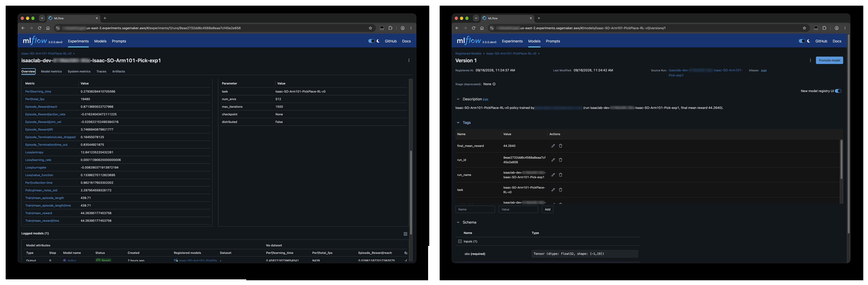
Task: Toggle dark mode switch in the left MLflow window
Action: [371, 41]
